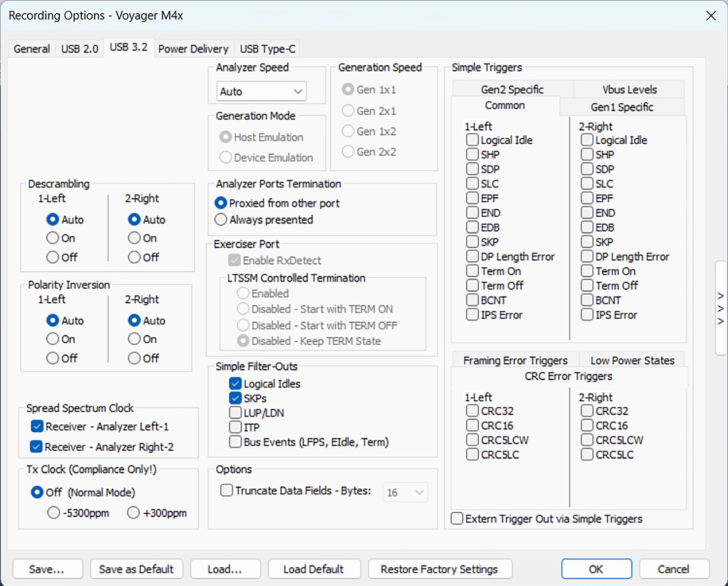Open Framing Error Triggers tab
Image resolution: width=728 pixels, height=586 pixels.
tap(515, 360)
